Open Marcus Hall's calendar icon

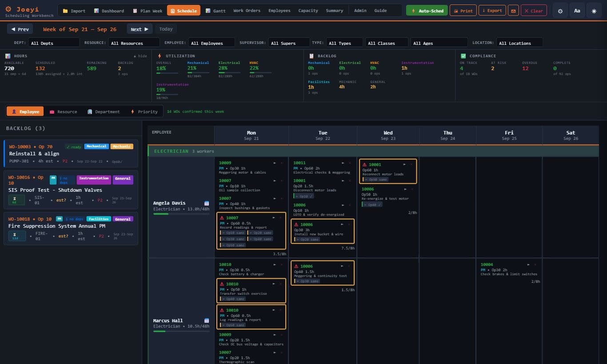[x=207, y=320]
